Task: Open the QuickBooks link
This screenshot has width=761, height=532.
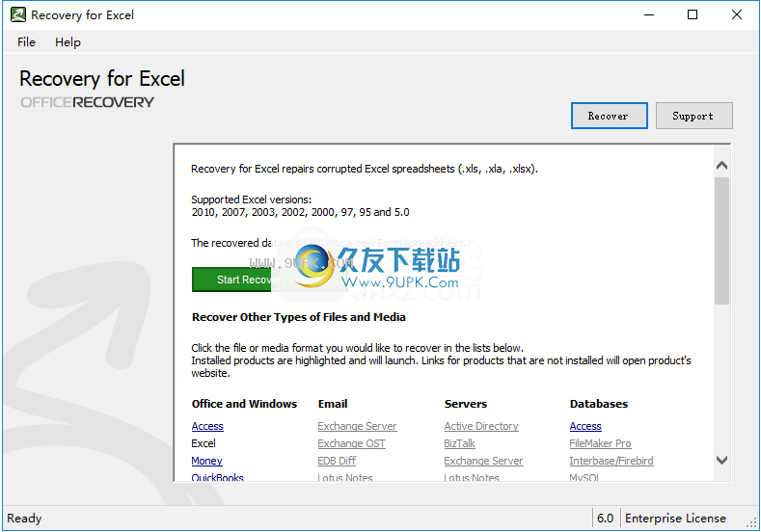Action: (217, 478)
